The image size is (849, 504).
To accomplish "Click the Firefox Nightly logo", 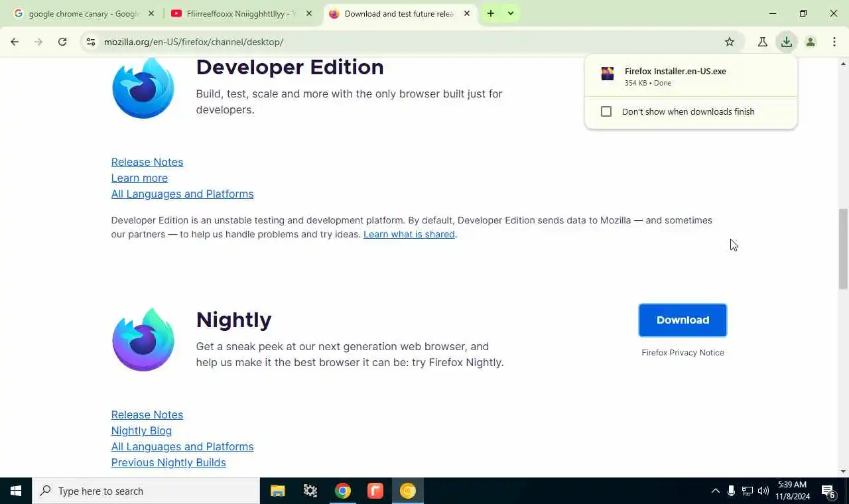I will (x=143, y=340).
